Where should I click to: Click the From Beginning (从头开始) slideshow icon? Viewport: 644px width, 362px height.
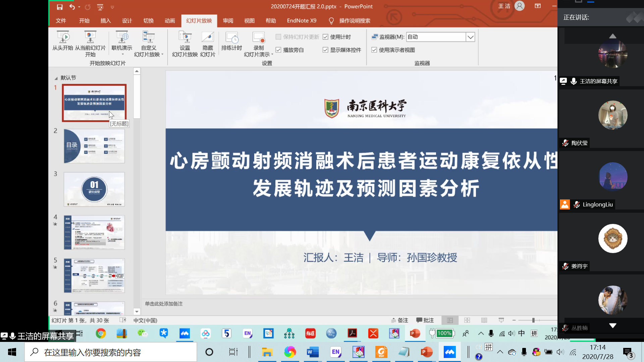point(63,37)
